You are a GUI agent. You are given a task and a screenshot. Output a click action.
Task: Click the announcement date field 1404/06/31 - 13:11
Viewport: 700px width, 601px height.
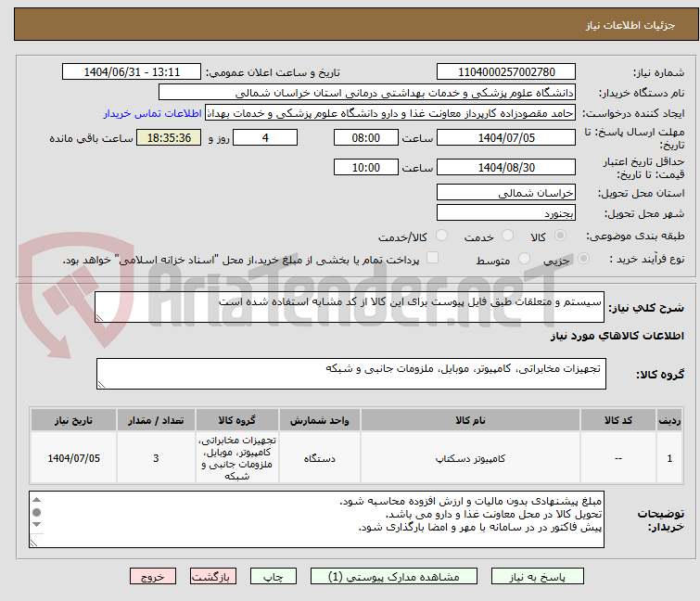click(x=132, y=72)
